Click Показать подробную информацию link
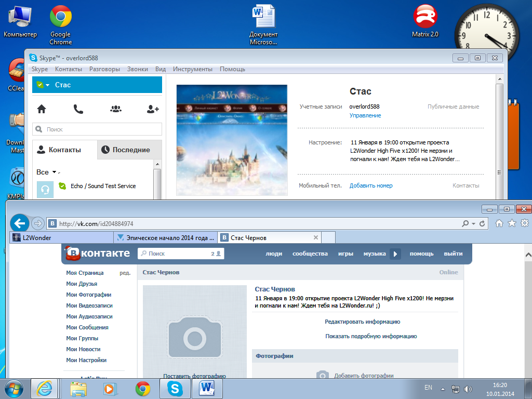Viewport: 532px width, 399px height. [x=371, y=336]
